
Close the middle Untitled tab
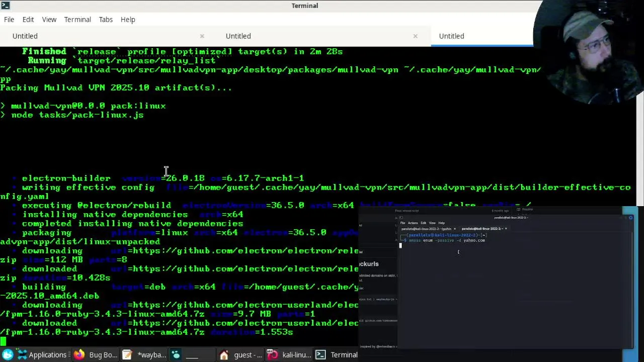(x=416, y=36)
